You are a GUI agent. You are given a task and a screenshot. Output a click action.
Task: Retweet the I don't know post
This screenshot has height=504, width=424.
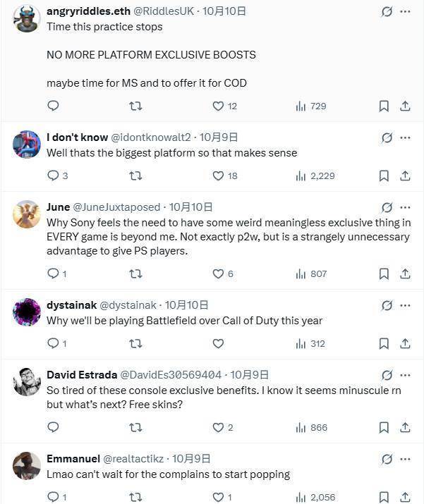click(135, 176)
